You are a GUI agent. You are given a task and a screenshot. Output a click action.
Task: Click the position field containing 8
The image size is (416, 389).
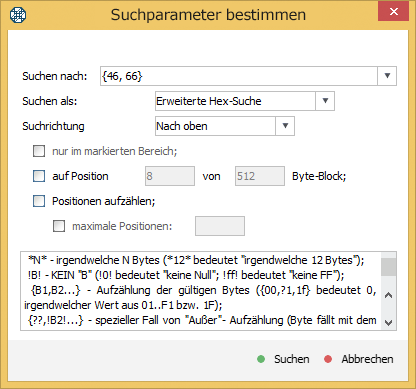(x=170, y=176)
